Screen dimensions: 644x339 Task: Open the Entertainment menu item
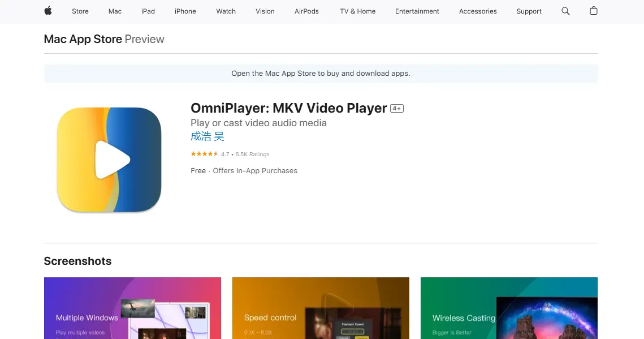pos(417,11)
